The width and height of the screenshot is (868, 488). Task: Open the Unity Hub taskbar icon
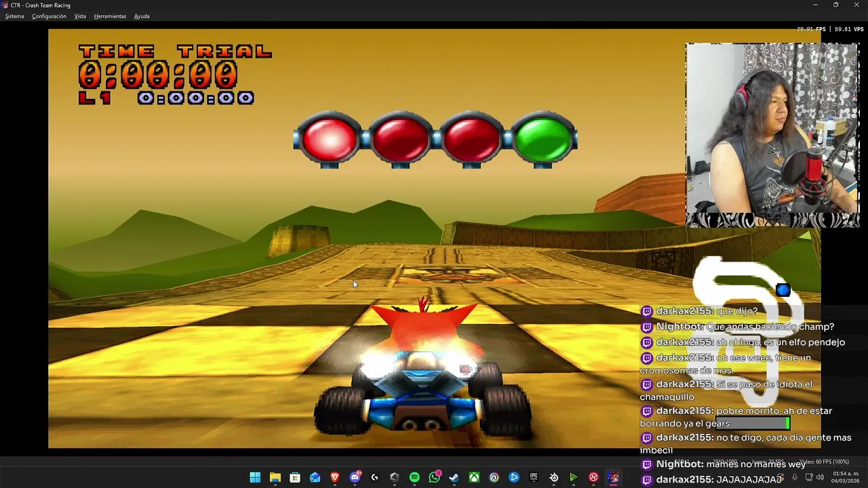point(395,478)
